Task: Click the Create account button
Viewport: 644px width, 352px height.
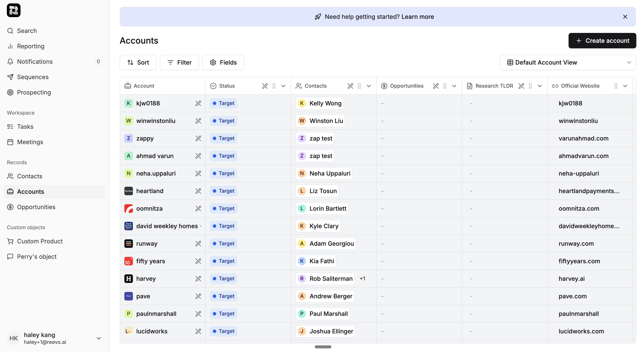Action: 602,41
